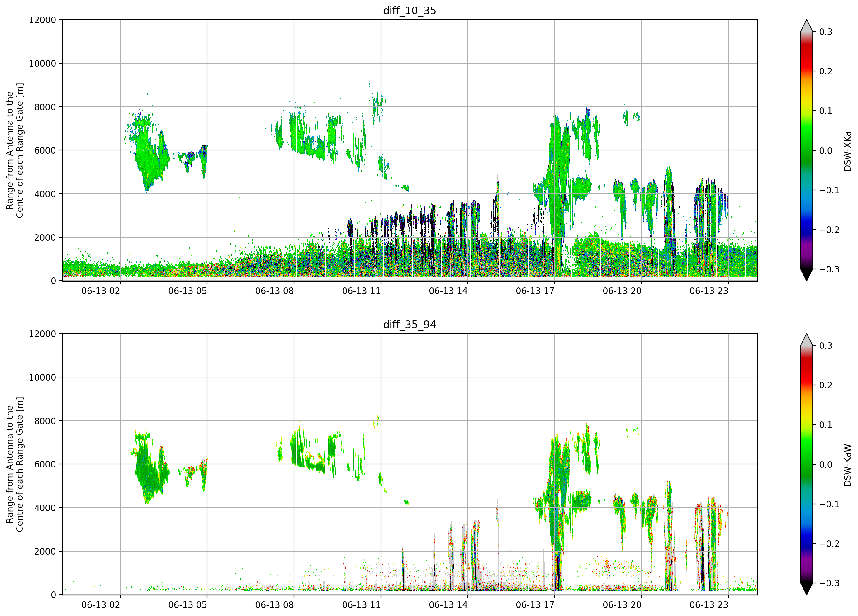
Task: Click the 10000 y-tick in diff_35_94 plot
Action: click(42, 378)
